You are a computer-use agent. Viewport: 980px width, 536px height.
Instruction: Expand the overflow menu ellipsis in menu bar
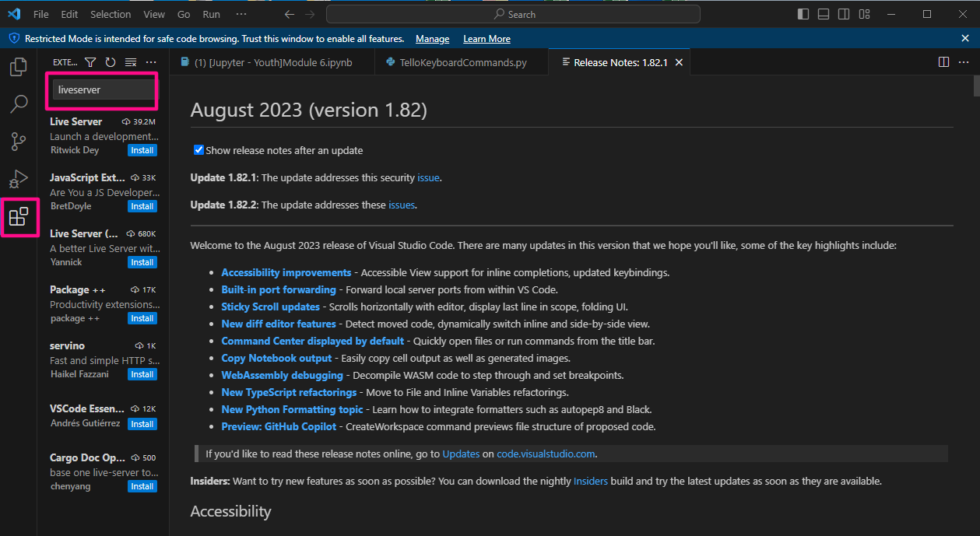[x=241, y=14]
